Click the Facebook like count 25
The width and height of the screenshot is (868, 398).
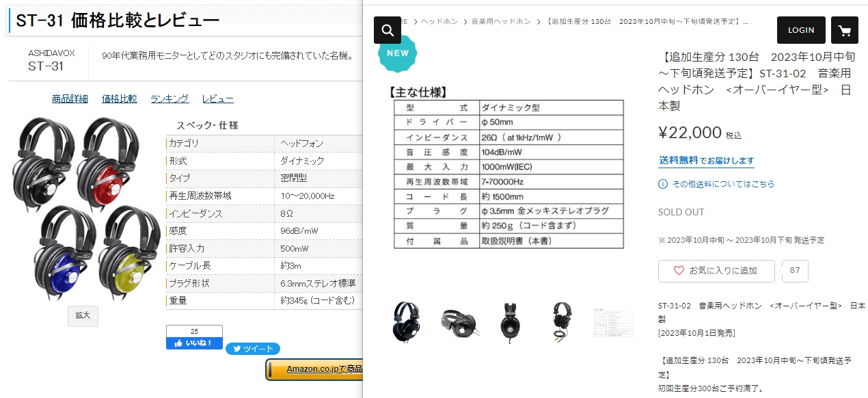coord(194,331)
